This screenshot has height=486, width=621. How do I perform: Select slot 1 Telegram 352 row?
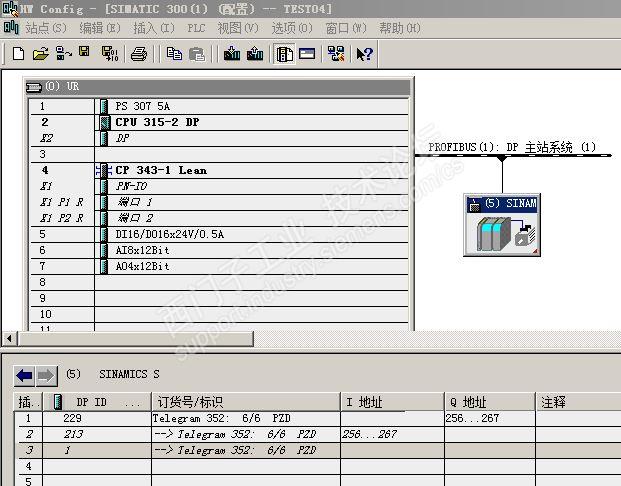tap(318, 418)
